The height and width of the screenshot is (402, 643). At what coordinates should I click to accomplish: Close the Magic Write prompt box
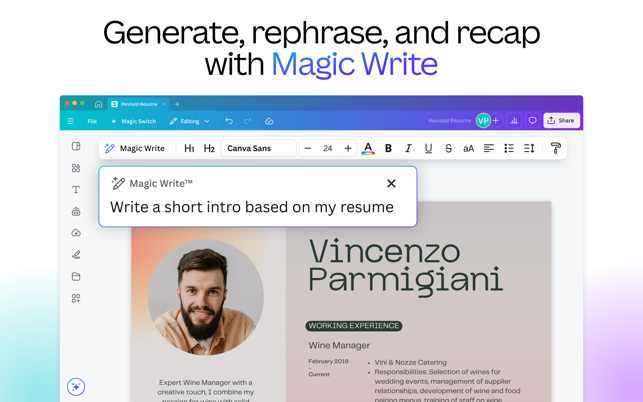click(391, 183)
